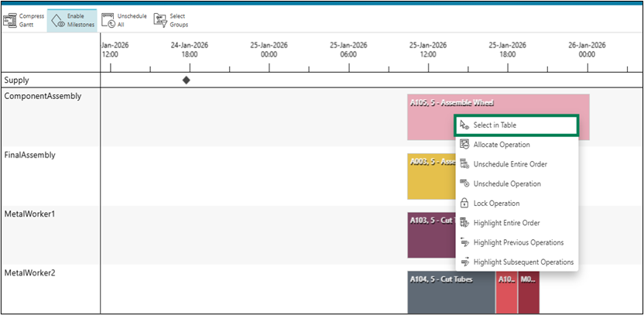
Task: Click the Lock Operation padlock icon
Action: (x=464, y=204)
